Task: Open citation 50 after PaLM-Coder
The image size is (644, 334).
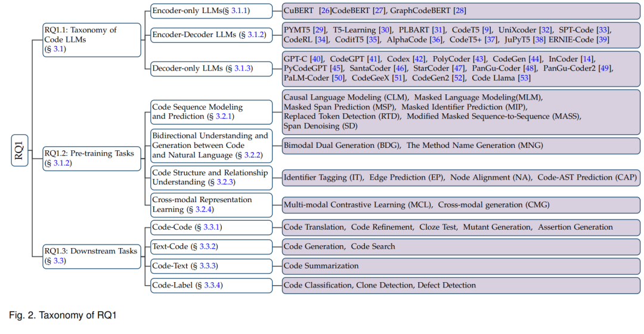Action: click(x=338, y=78)
